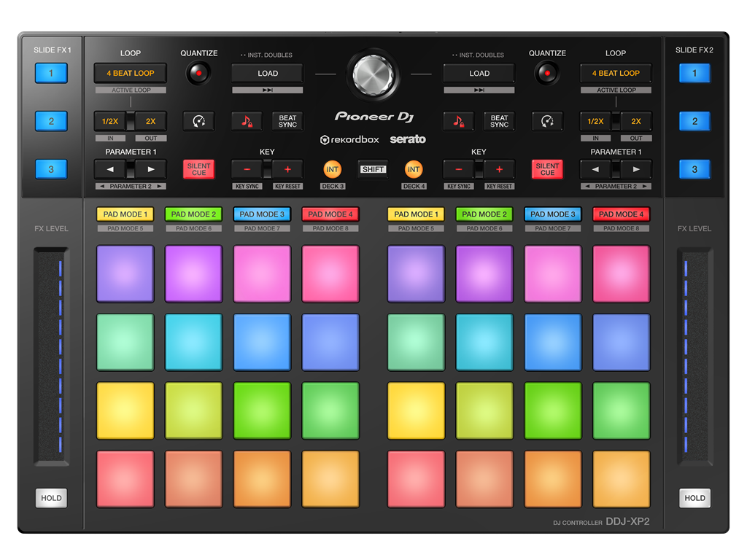This screenshot has height=560, width=747.
Task: Toggle HOLD under the left FX LEVEL strip
Action: [x=50, y=498]
